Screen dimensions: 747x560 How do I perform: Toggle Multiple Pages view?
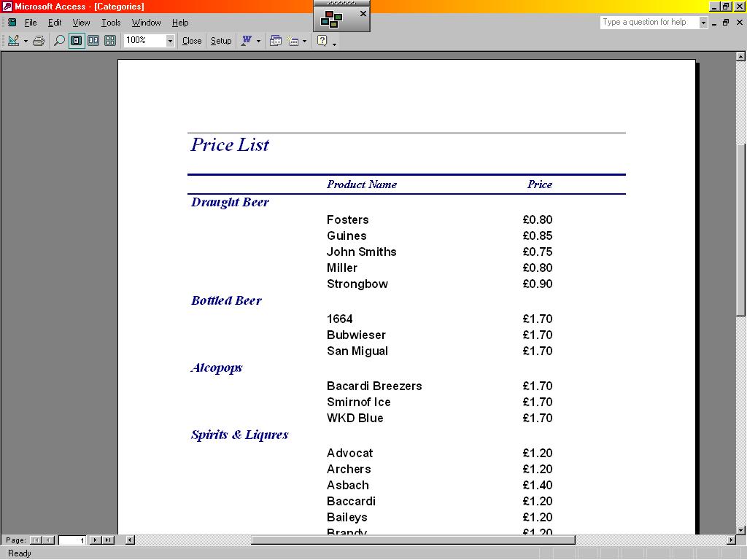[110, 41]
